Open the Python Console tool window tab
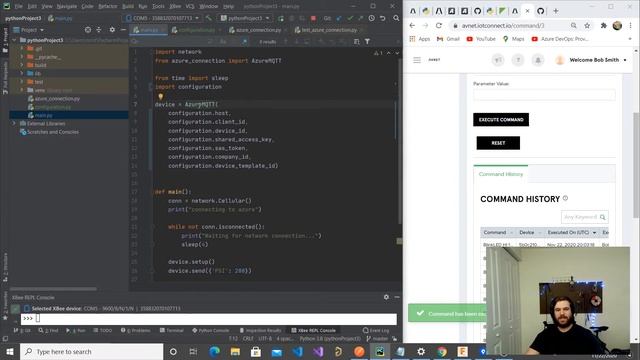Screen dimensions: 640x360 tap(210, 330)
